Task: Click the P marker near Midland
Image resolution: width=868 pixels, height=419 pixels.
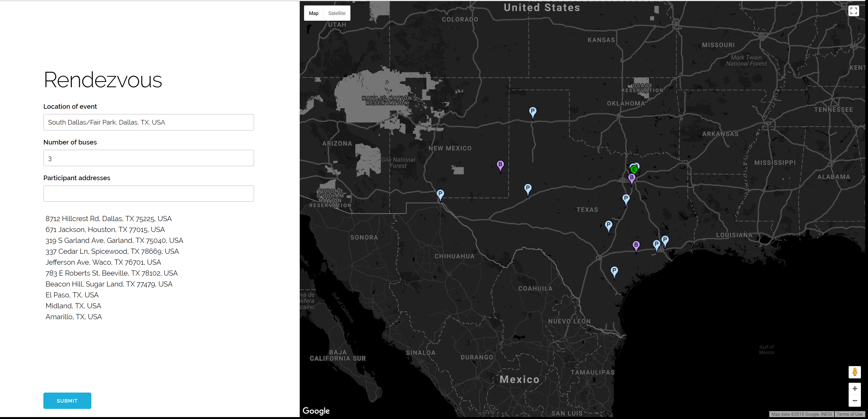Action: point(528,188)
